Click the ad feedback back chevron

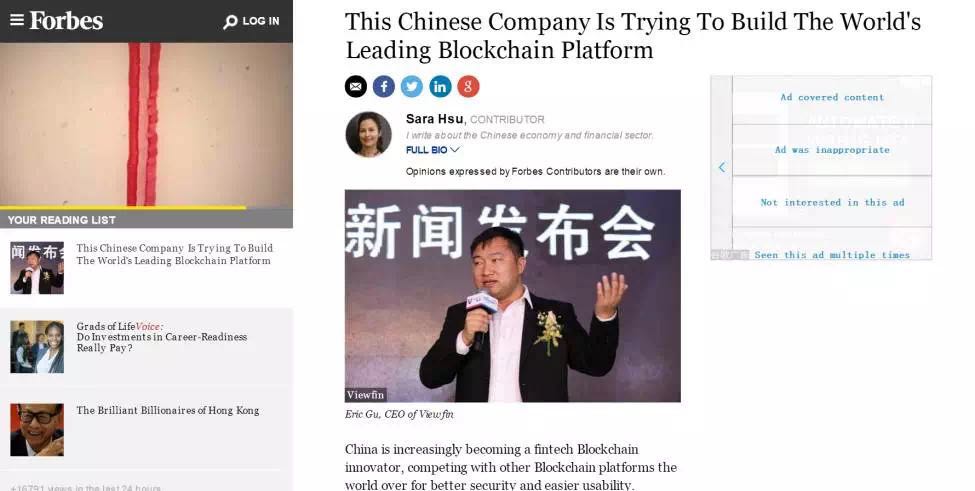[722, 167]
